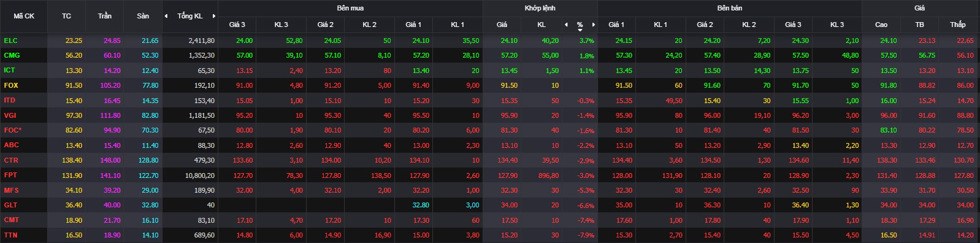The height and width of the screenshot is (243, 980).
Task: Open the ELC stock symbol
Action: 10,40
